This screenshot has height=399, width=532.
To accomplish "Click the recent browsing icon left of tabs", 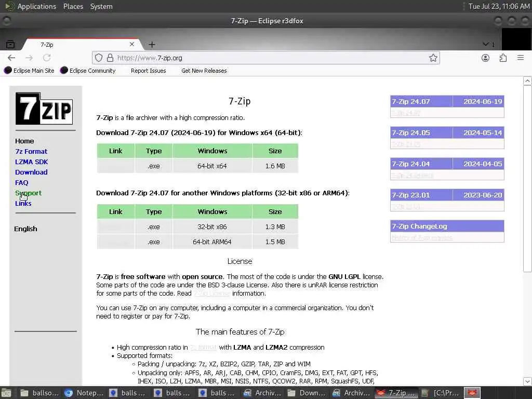I will (x=10, y=45).
